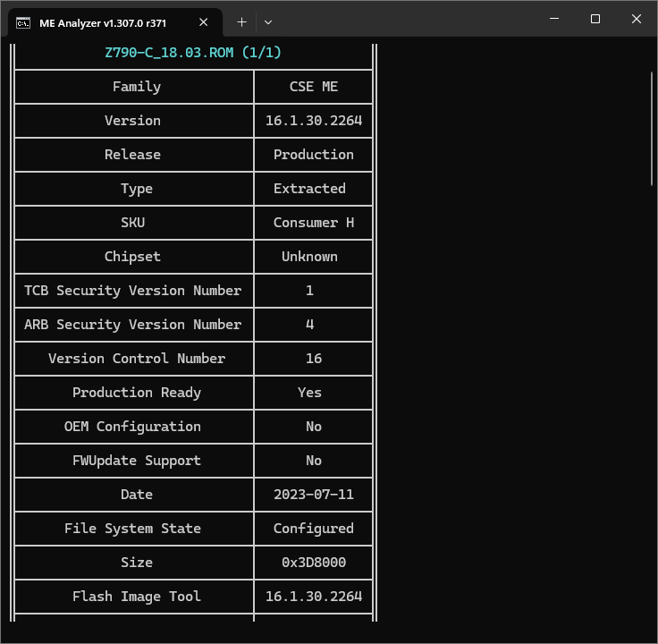Image resolution: width=658 pixels, height=644 pixels.
Task: Click the TCB value 1
Action: [x=309, y=291]
